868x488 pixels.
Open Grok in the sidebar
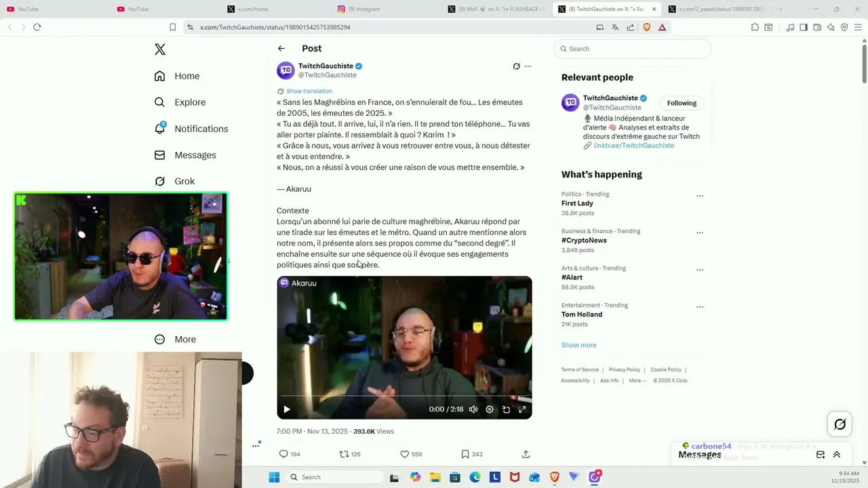[x=174, y=181]
